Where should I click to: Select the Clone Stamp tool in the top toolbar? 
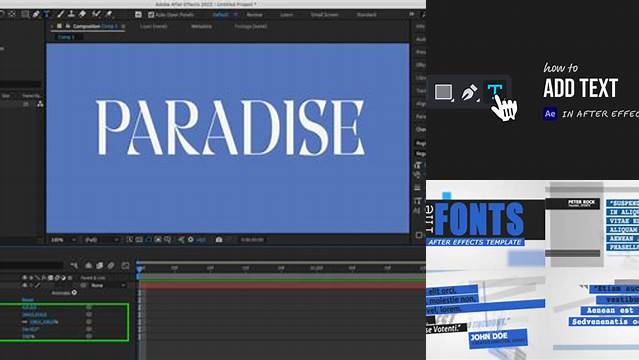[x=71, y=14]
